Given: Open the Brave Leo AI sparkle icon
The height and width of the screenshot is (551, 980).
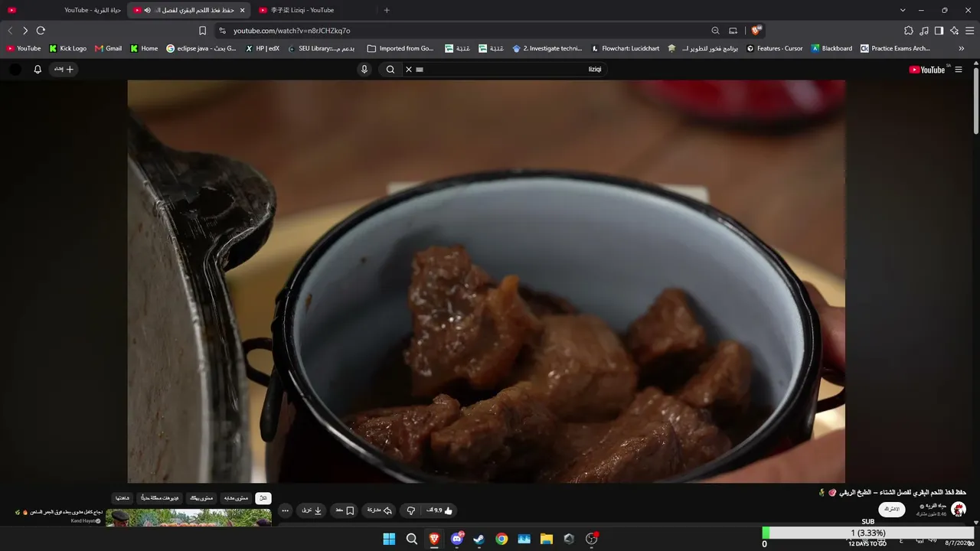Looking at the screenshot, I should coord(954,31).
